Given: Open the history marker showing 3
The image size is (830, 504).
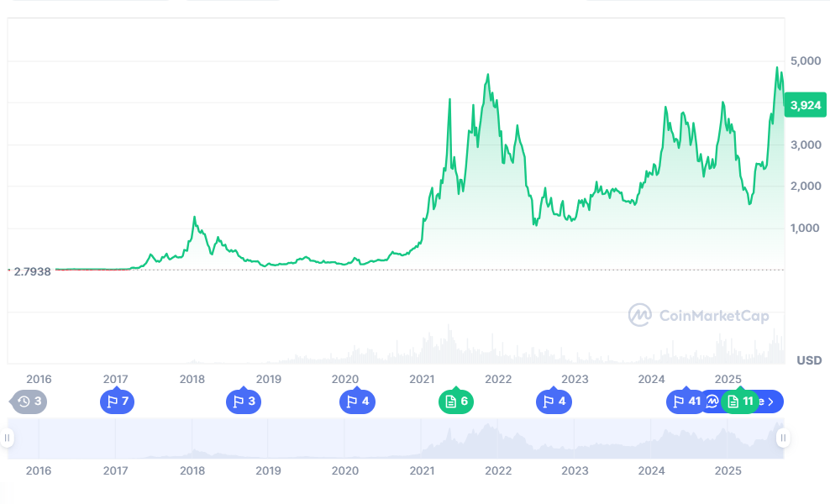Looking at the screenshot, I should pyautogui.click(x=29, y=402).
